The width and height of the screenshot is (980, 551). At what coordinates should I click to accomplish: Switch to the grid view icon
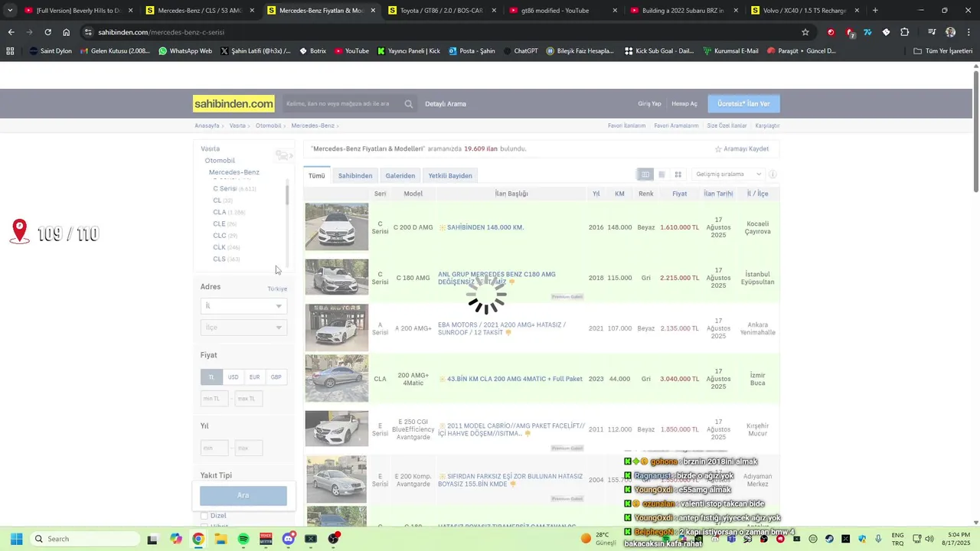pos(678,174)
